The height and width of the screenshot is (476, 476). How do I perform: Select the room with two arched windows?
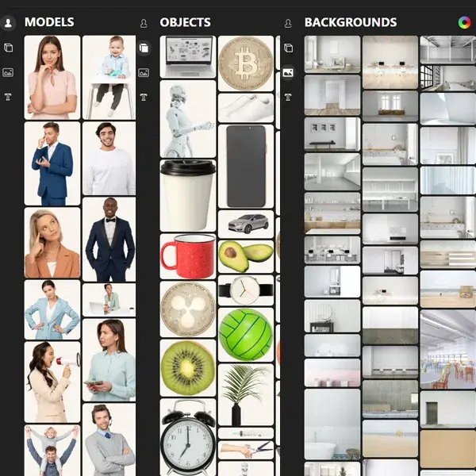click(390, 106)
